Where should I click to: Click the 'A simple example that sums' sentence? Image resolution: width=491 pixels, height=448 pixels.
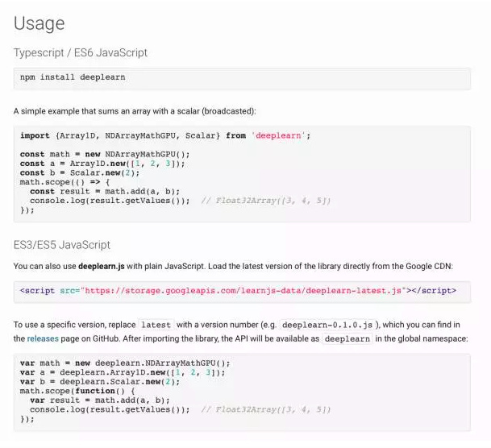(x=135, y=111)
